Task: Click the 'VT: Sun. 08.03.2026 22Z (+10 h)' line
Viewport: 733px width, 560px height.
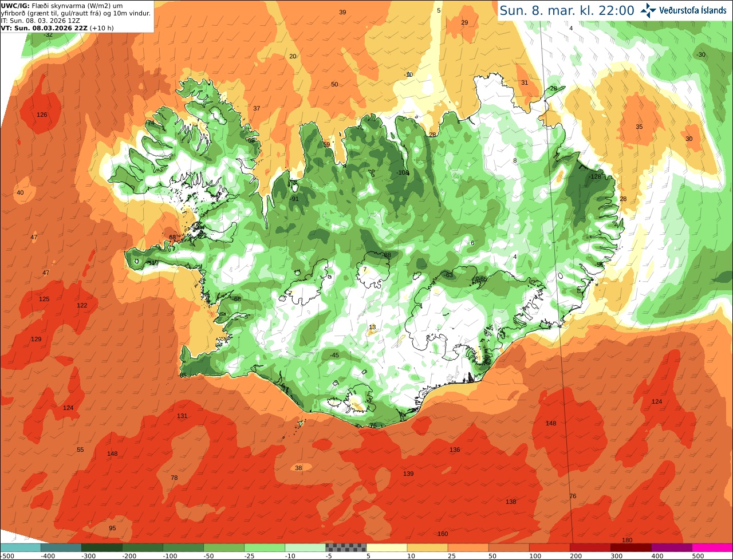Action: (56, 28)
